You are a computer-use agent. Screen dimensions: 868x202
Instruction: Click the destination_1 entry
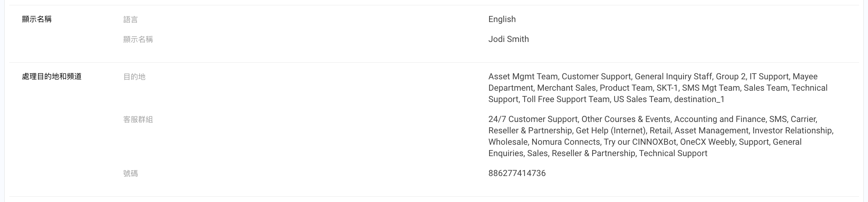[x=699, y=99]
